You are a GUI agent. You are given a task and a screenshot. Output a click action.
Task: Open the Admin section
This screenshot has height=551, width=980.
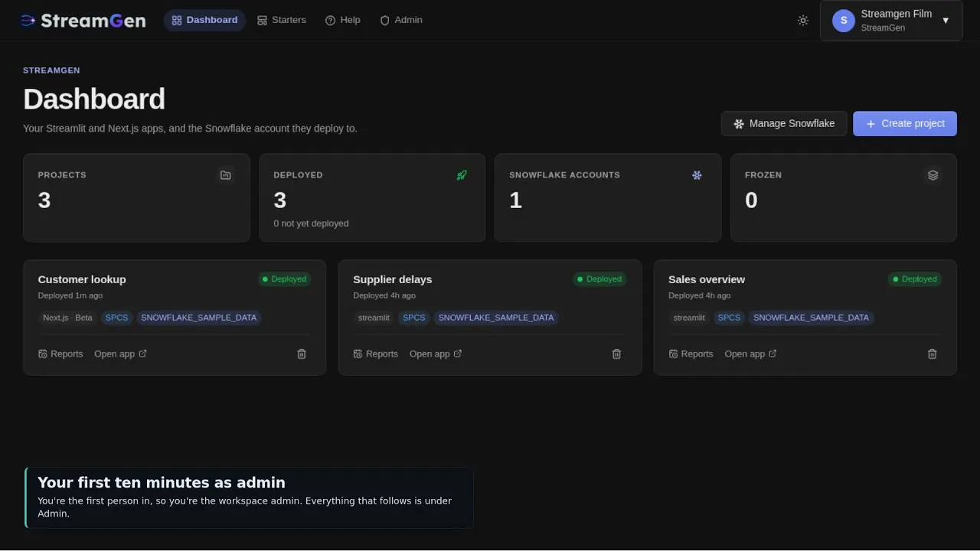[x=401, y=20]
